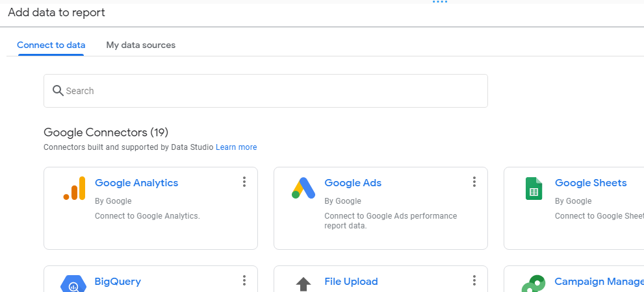Open BigQuery card three-dot menu

point(244,280)
